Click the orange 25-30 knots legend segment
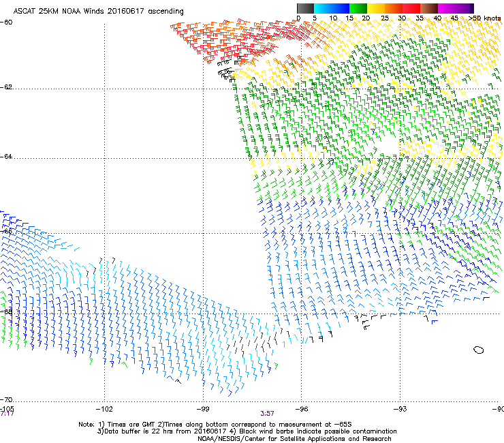 (x=394, y=8)
